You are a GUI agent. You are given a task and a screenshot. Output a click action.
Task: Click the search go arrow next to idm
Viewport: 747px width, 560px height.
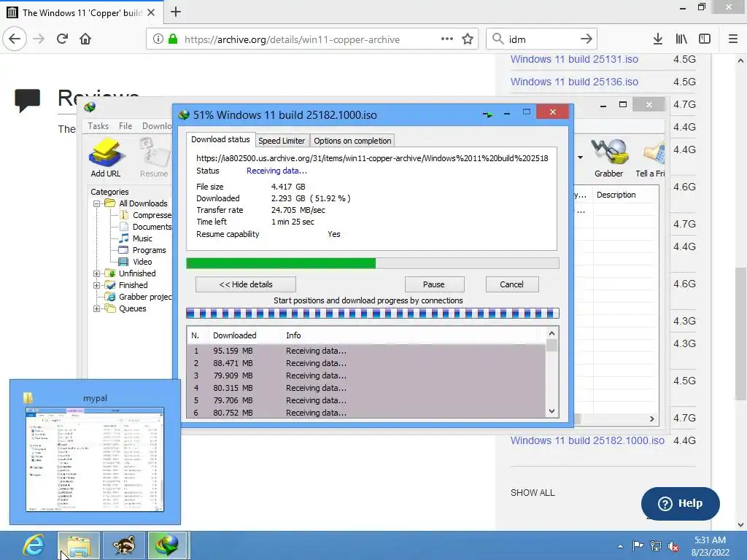click(x=586, y=39)
